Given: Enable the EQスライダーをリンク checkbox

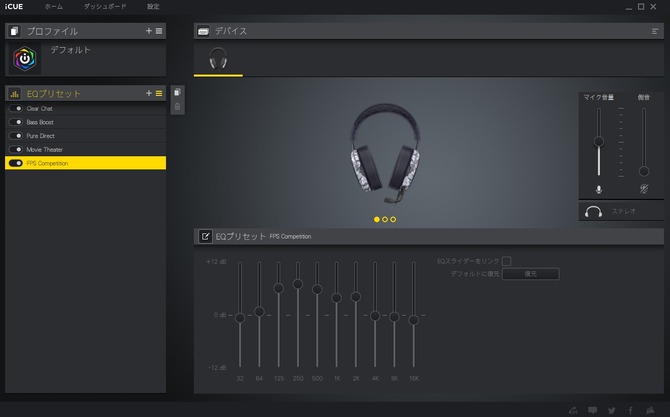Looking at the screenshot, I should click(x=506, y=261).
